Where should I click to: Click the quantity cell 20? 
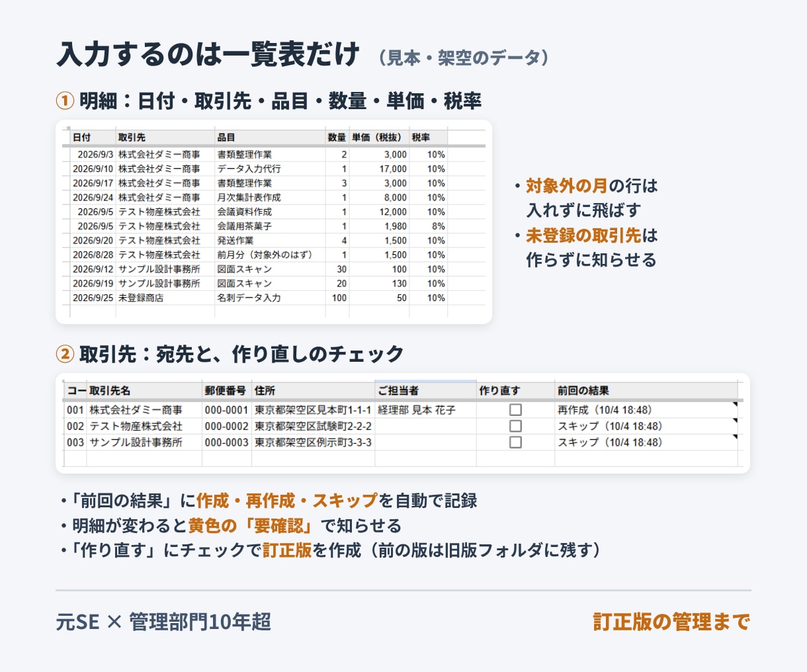337,283
